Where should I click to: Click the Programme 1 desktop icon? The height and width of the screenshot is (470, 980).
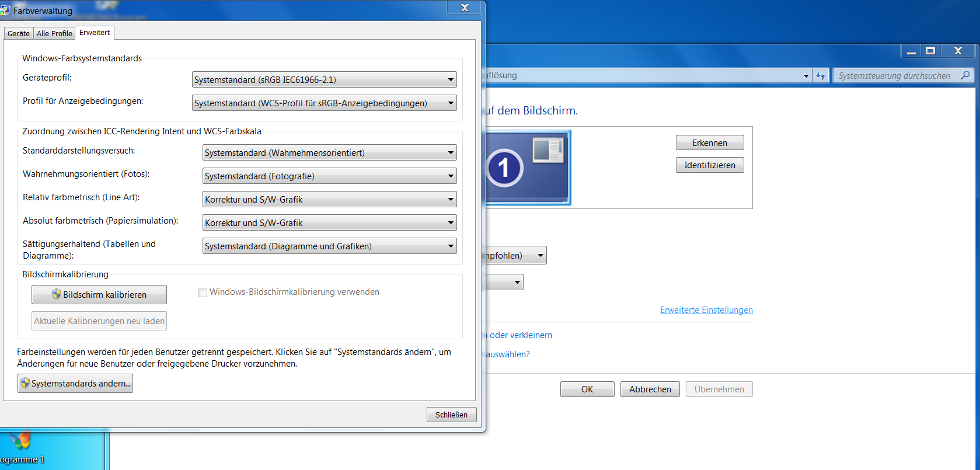click(x=22, y=448)
